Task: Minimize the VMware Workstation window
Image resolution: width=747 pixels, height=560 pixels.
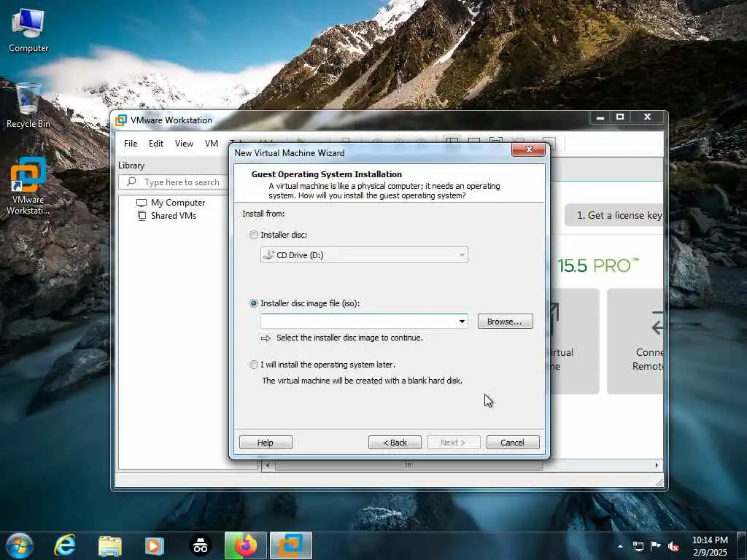Action: tap(600, 117)
